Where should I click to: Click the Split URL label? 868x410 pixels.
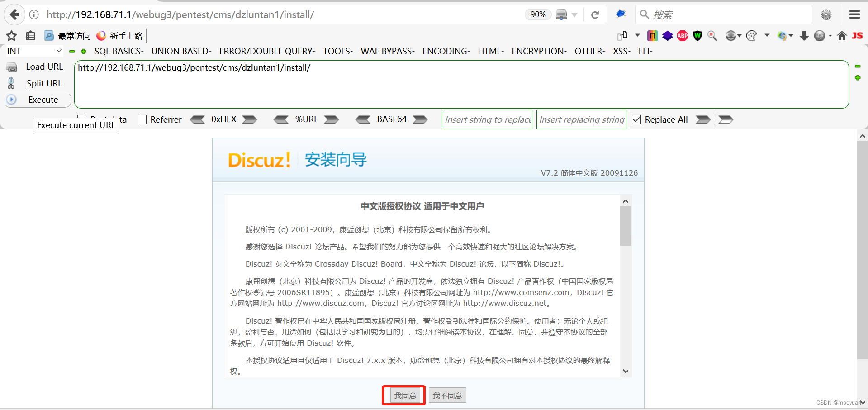tap(44, 83)
